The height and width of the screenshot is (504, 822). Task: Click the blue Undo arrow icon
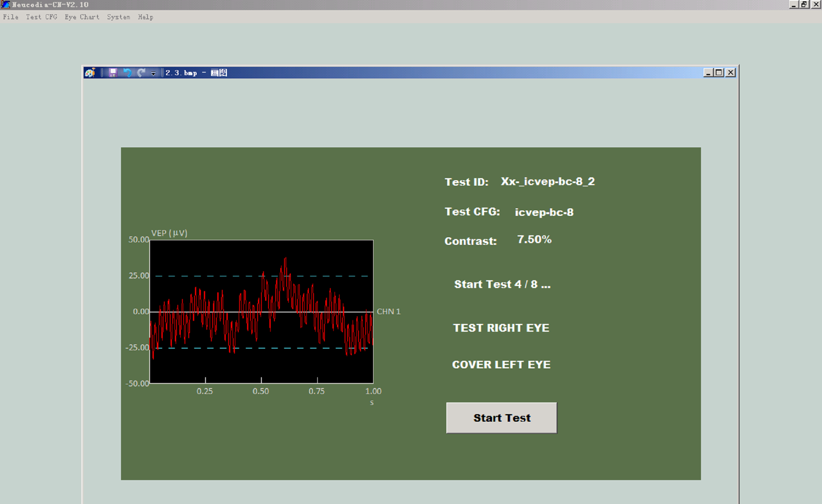tap(127, 73)
